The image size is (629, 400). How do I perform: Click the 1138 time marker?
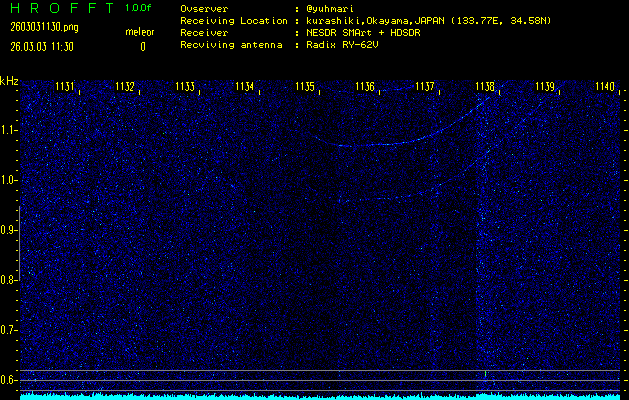[485, 87]
